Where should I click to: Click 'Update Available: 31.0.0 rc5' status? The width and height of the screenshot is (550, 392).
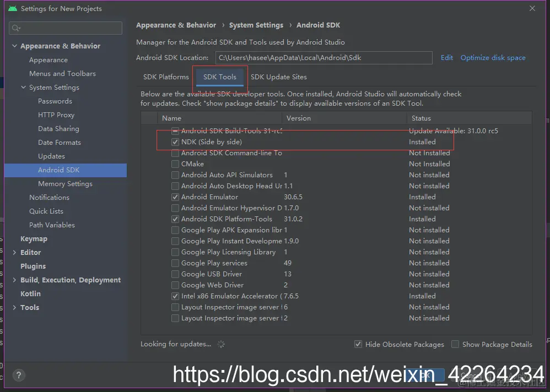click(453, 131)
